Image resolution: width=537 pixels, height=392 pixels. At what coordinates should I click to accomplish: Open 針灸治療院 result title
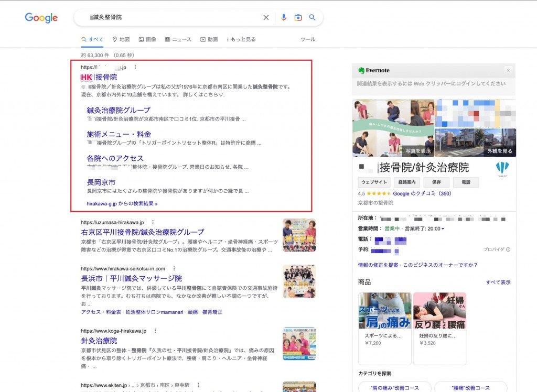click(99, 341)
